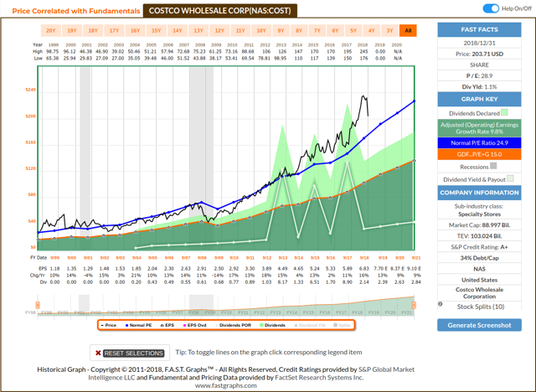Select the 5Y time range tab
The image size is (536, 392).
pos(353,30)
